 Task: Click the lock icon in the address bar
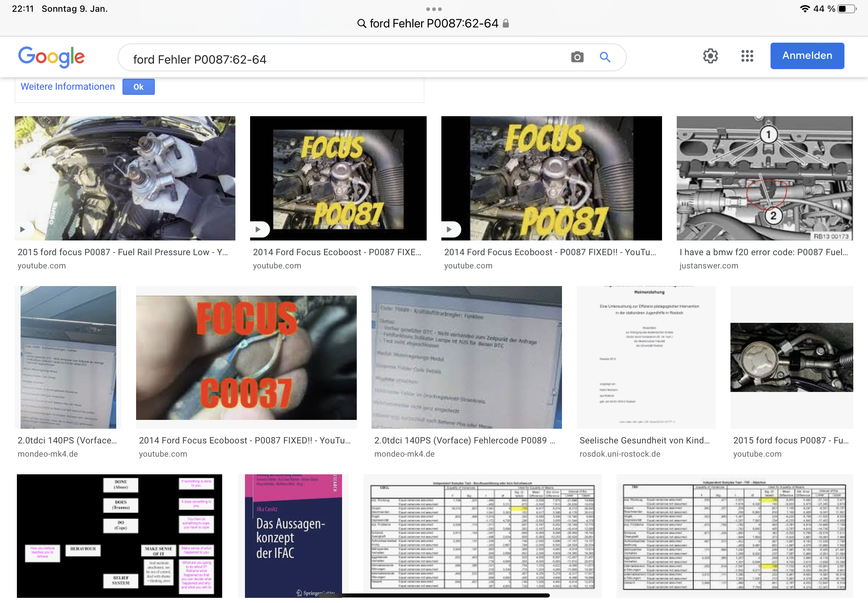point(506,24)
